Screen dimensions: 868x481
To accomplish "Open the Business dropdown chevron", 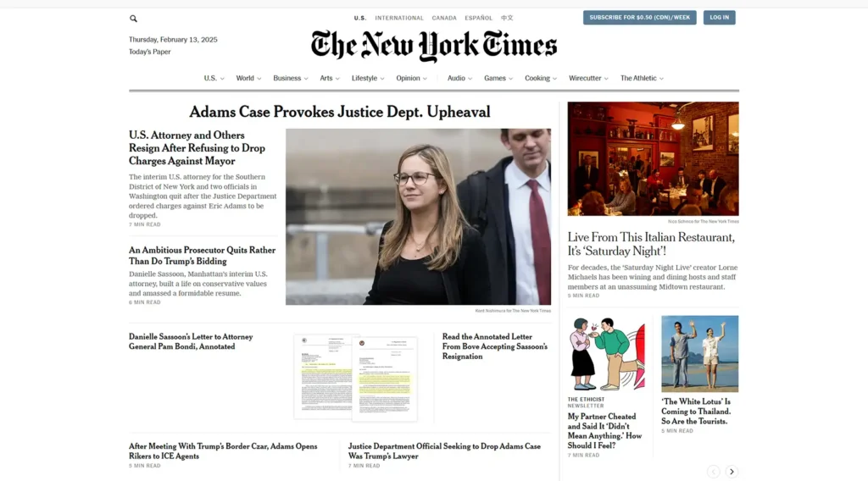I will click(305, 79).
